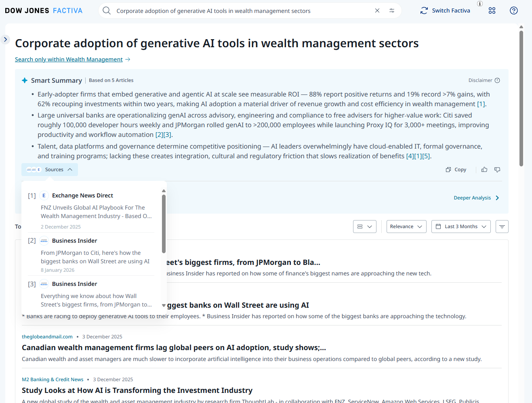Follow the Search only within Wealth Management link
Viewport: 532px width, 403px height.
pyautogui.click(x=69, y=59)
